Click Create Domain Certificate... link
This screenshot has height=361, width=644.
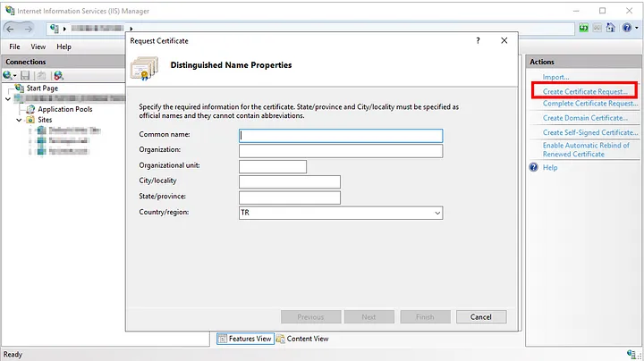pyautogui.click(x=585, y=118)
